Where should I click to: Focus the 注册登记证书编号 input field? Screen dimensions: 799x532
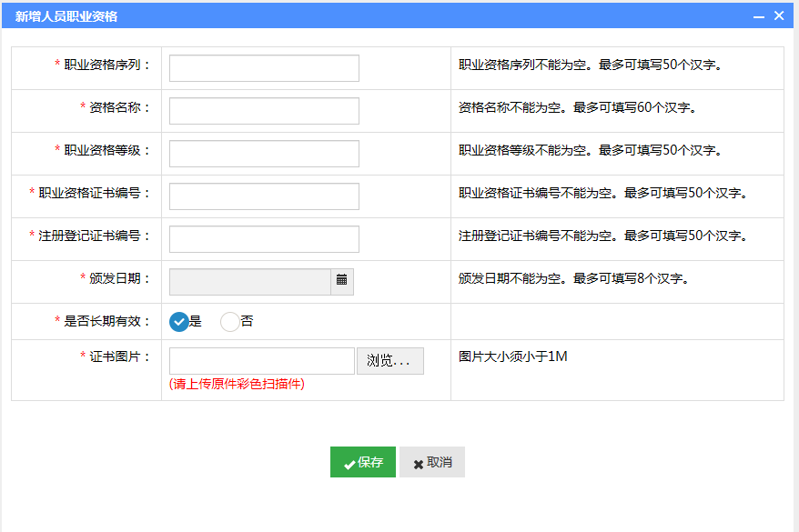264,239
